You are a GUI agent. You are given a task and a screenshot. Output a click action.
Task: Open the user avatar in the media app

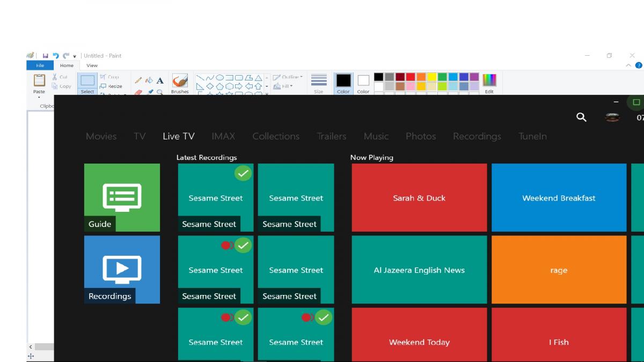612,117
